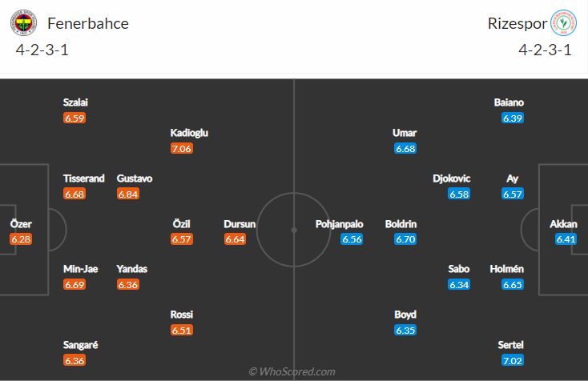The height and width of the screenshot is (381, 588).
Task: Click the WhoScored.com watermark link
Action: pyautogui.click(x=292, y=371)
